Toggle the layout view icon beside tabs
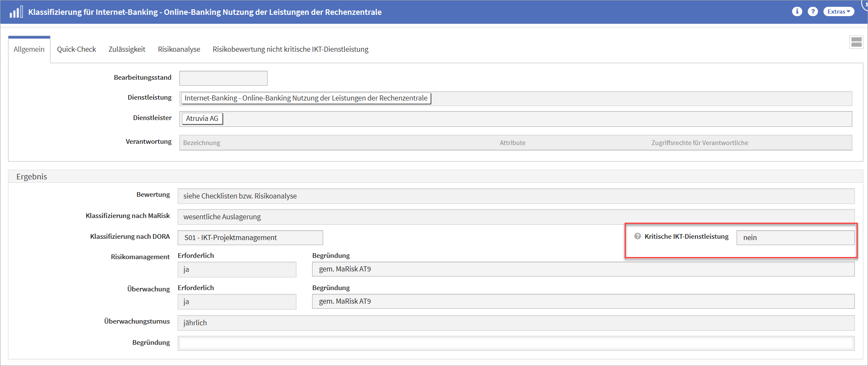 point(856,42)
